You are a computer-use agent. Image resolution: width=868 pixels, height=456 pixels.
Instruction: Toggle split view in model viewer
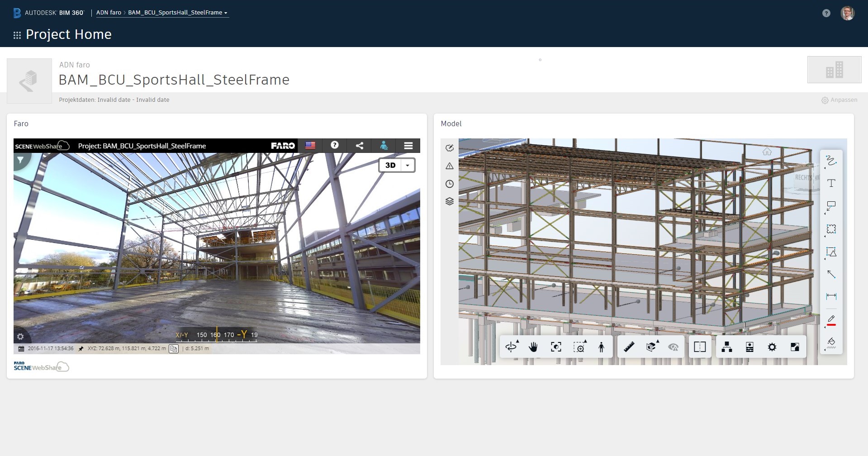pos(700,347)
